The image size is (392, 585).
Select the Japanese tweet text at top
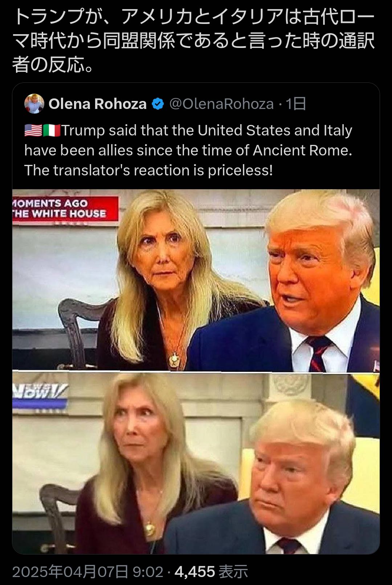click(x=193, y=41)
